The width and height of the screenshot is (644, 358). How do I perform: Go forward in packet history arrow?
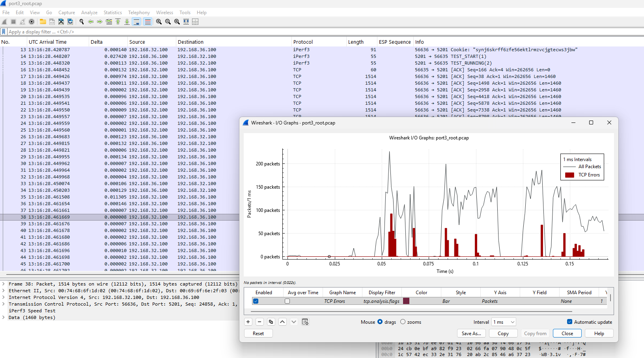click(x=100, y=22)
